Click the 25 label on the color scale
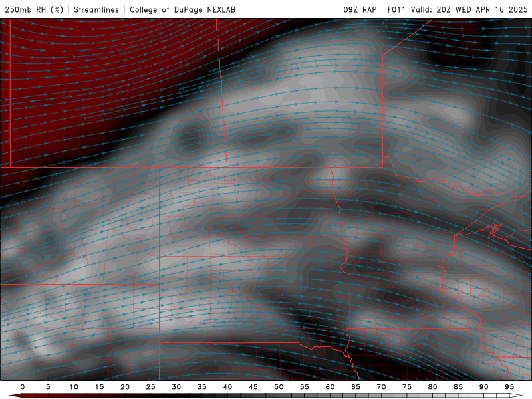The height and width of the screenshot is (399, 532). [151, 387]
